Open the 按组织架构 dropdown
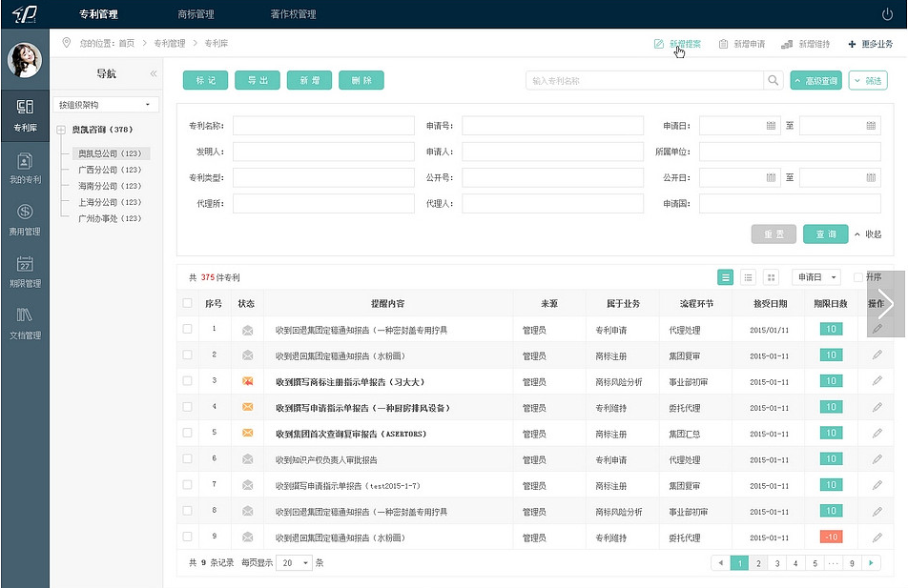 [105, 105]
